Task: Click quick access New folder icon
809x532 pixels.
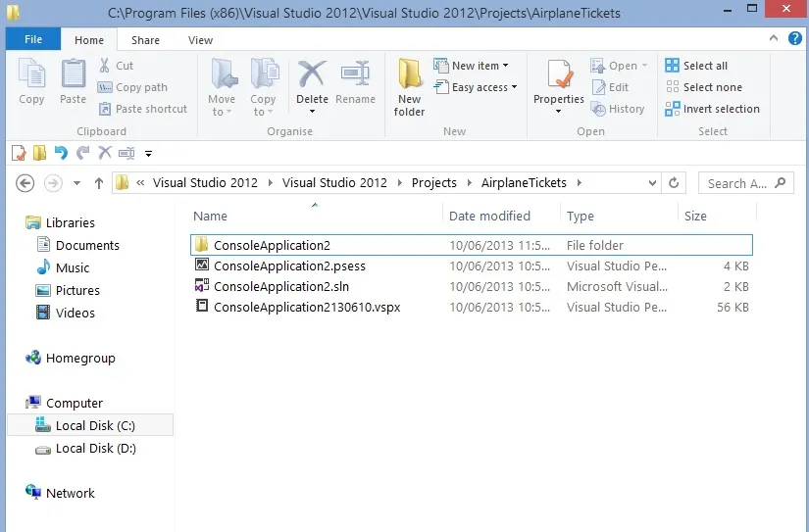Action: click(x=40, y=153)
